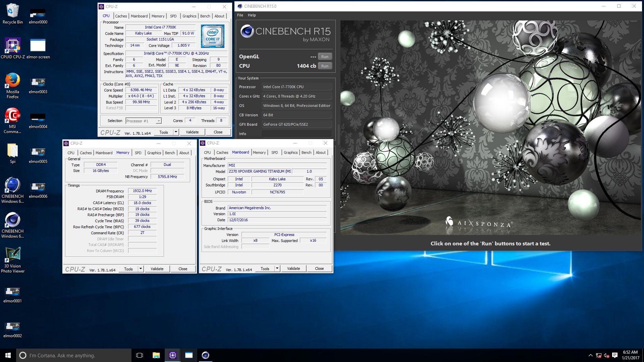
Task: Open the elmor0000 desktop file
Action: tap(38, 15)
